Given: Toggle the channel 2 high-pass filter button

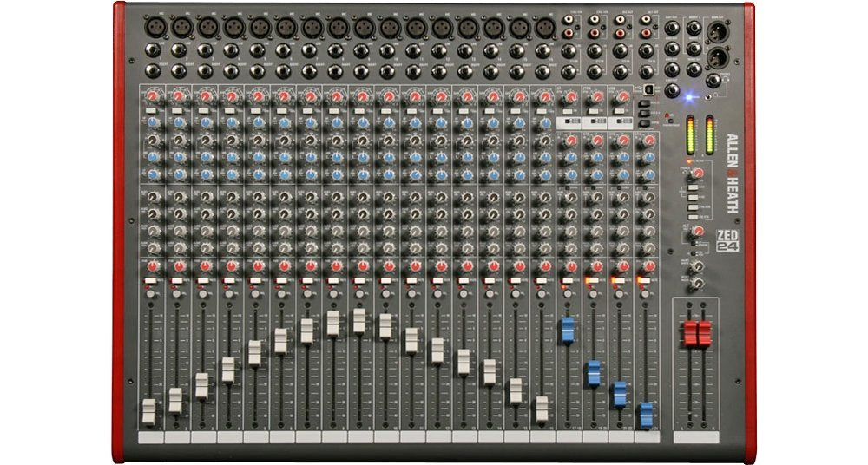Looking at the screenshot, I should click(x=178, y=111).
